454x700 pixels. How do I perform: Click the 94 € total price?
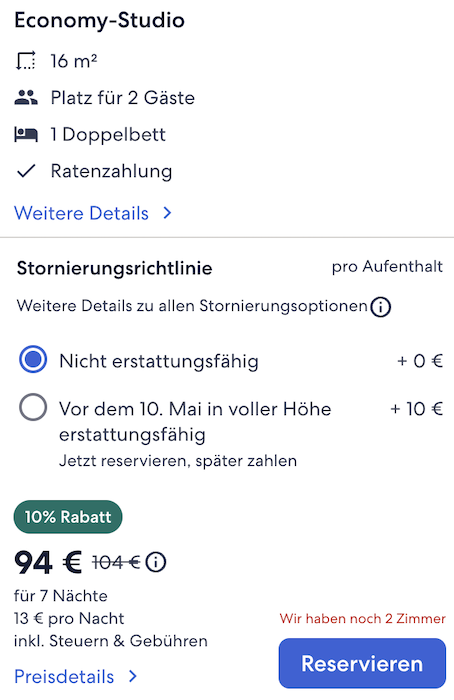(x=48, y=562)
